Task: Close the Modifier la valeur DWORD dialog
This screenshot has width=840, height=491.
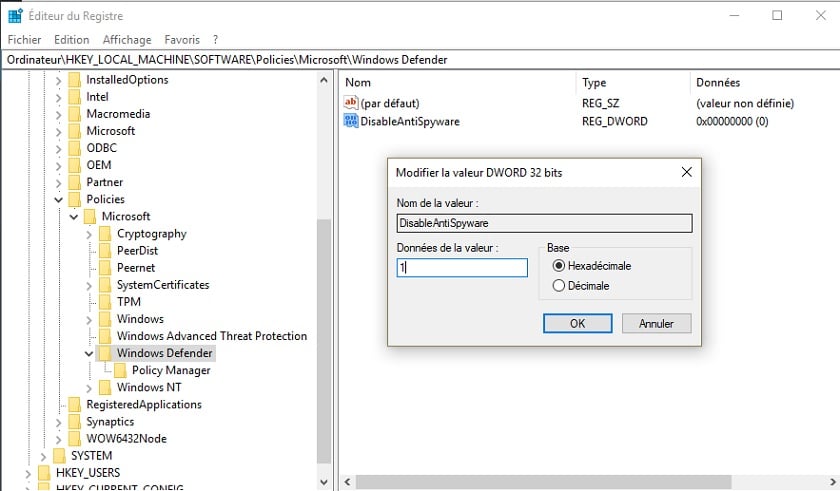Action: tap(686, 172)
